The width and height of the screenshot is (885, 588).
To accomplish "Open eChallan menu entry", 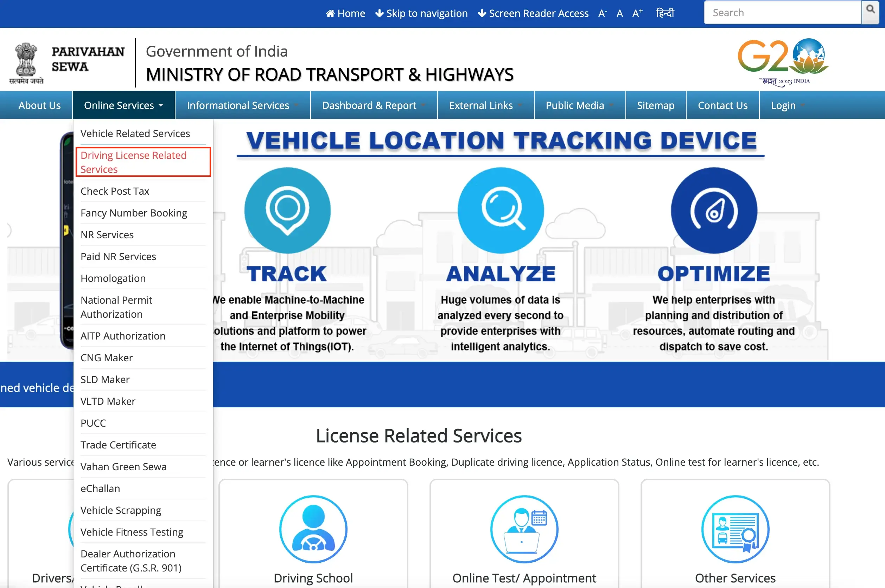I will tap(143, 488).
